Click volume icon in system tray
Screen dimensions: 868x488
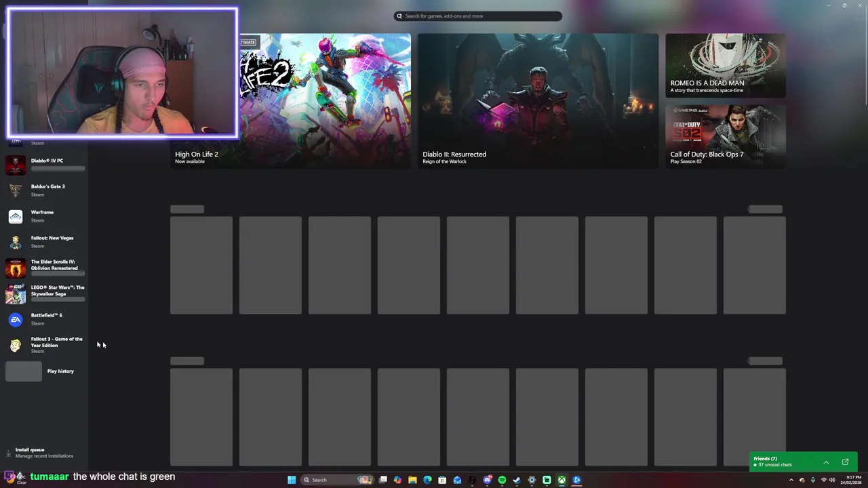point(832,480)
